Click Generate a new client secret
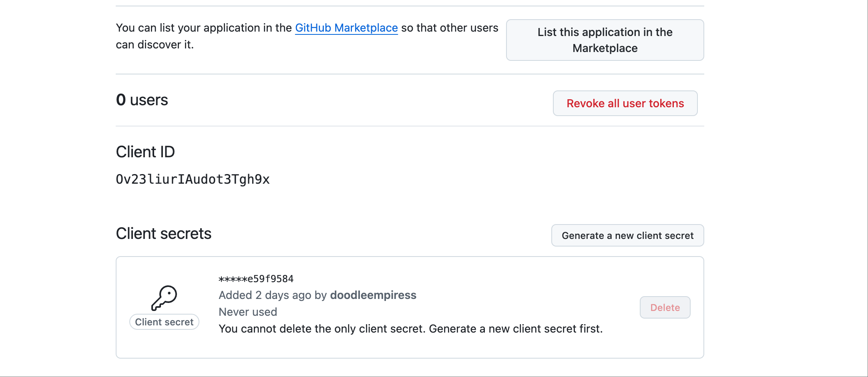The height and width of the screenshot is (377, 868). pyautogui.click(x=627, y=236)
